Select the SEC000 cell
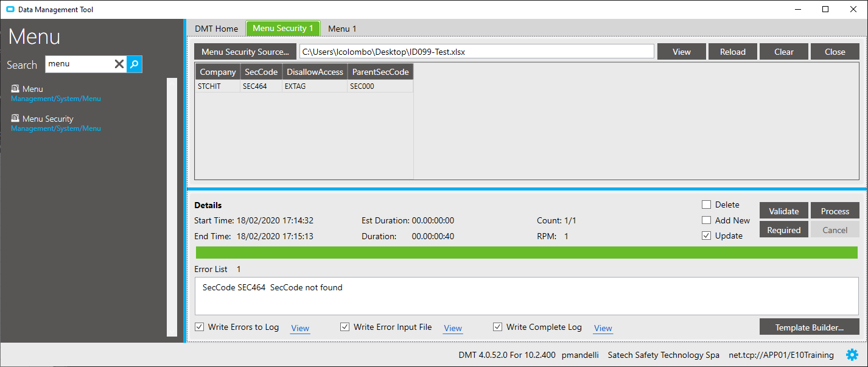Viewport: 868px width, 367px height. (380, 86)
